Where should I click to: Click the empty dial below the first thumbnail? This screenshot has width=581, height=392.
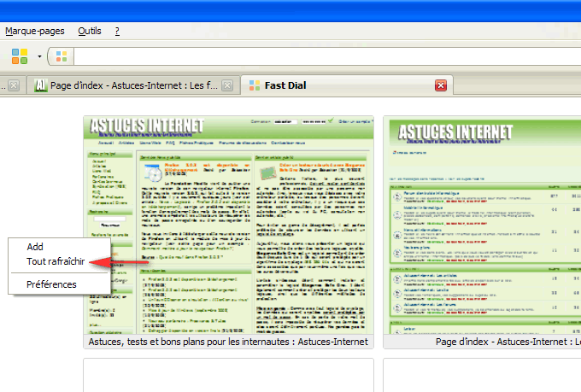point(229,375)
